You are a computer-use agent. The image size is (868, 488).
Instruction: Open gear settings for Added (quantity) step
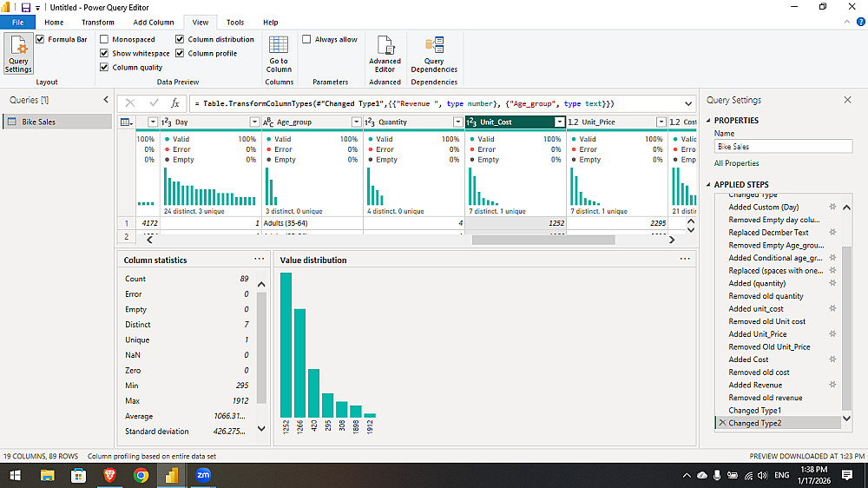pos(832,283)
